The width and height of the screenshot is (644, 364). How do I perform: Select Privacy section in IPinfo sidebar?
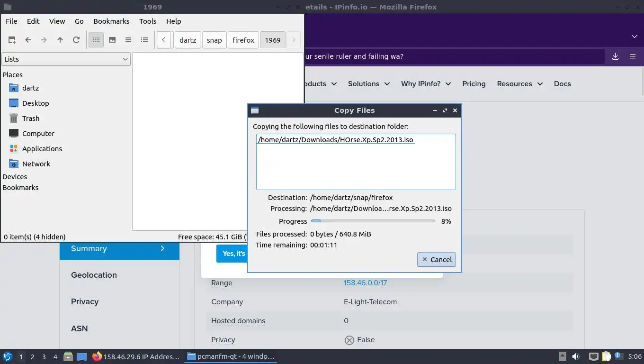point(85,301)
